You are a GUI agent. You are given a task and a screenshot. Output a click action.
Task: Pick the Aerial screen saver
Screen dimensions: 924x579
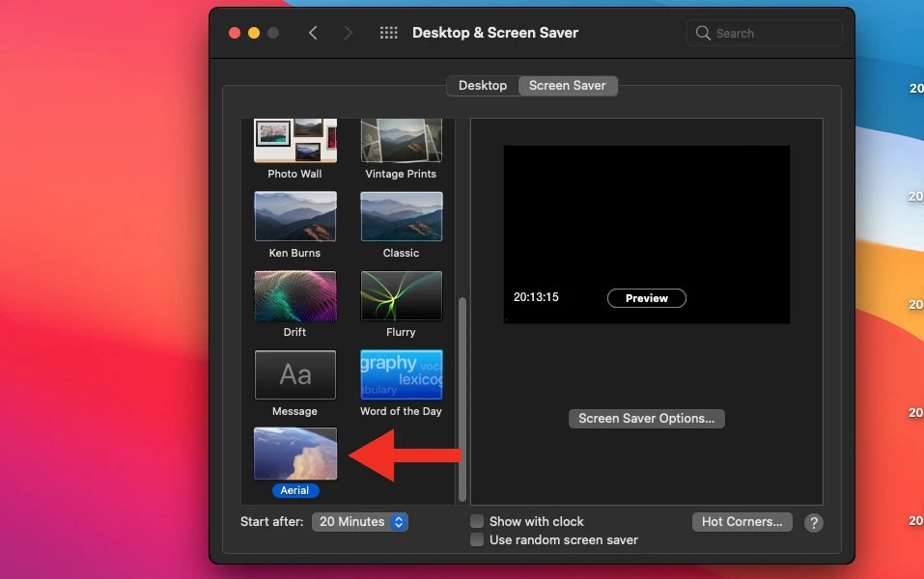[x=294, y=454]
